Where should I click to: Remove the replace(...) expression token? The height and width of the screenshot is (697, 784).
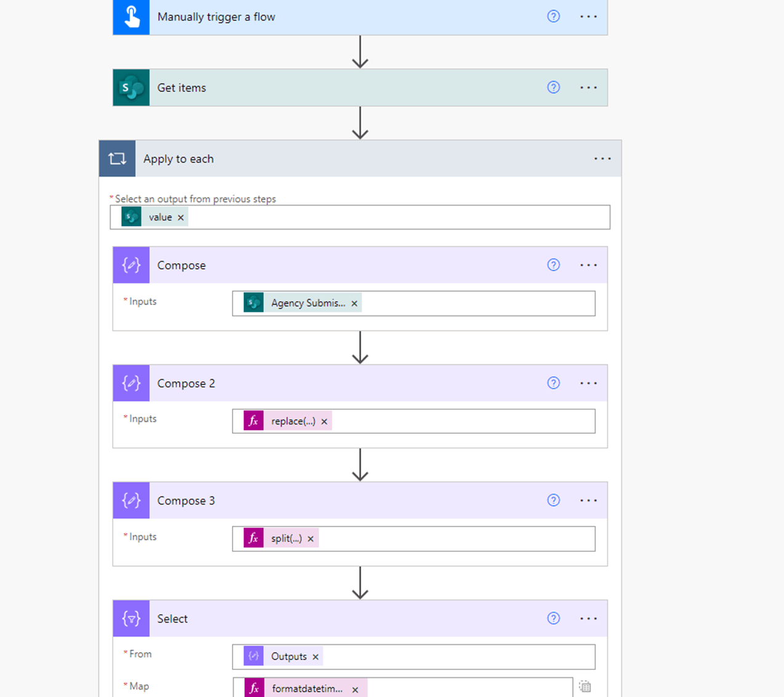coord(324,421)
